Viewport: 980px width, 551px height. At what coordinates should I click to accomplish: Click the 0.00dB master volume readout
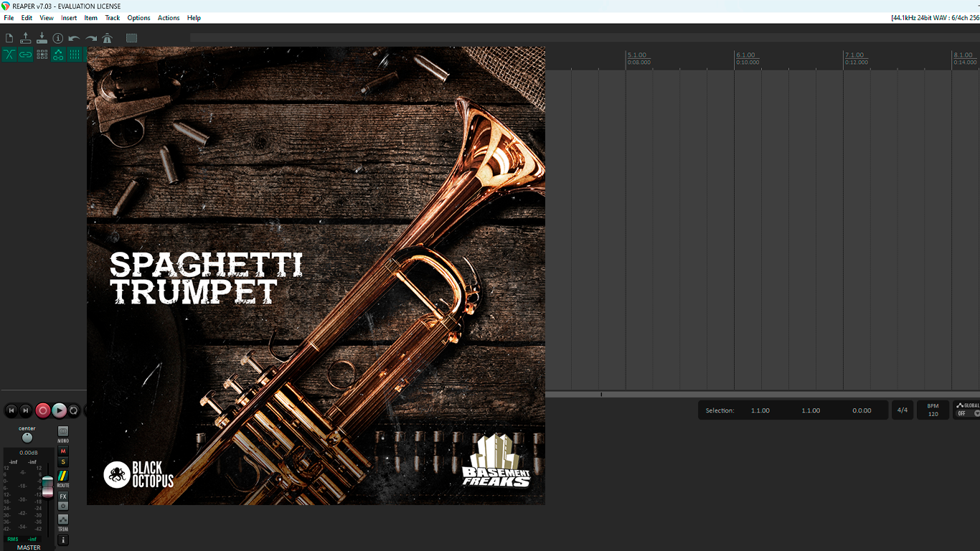(28, 453)
